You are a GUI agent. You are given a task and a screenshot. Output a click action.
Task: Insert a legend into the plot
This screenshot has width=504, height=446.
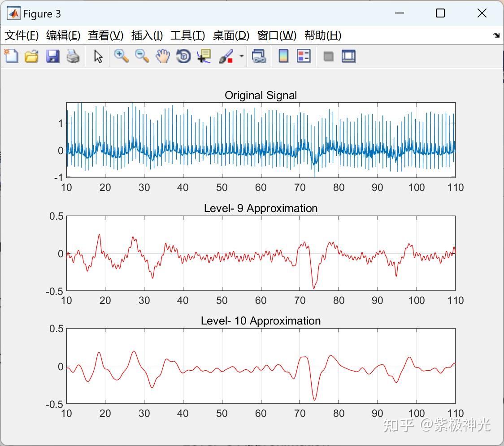point(304,56)
